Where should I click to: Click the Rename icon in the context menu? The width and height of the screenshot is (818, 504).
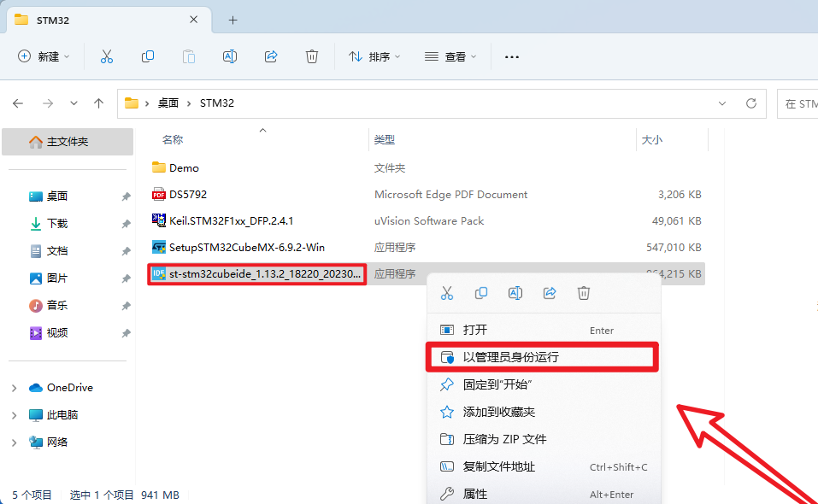pos(515,293)
